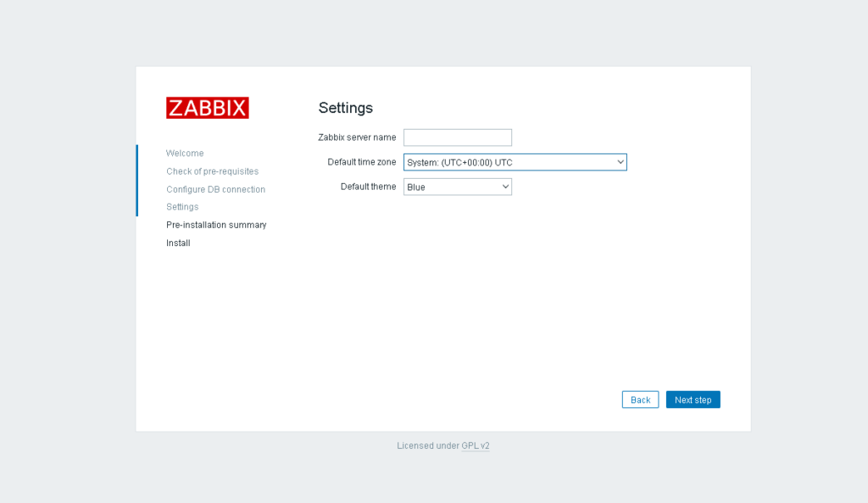Click the Default theme label
This screenshot has height=503, width=868.
[x=369, y=187]
